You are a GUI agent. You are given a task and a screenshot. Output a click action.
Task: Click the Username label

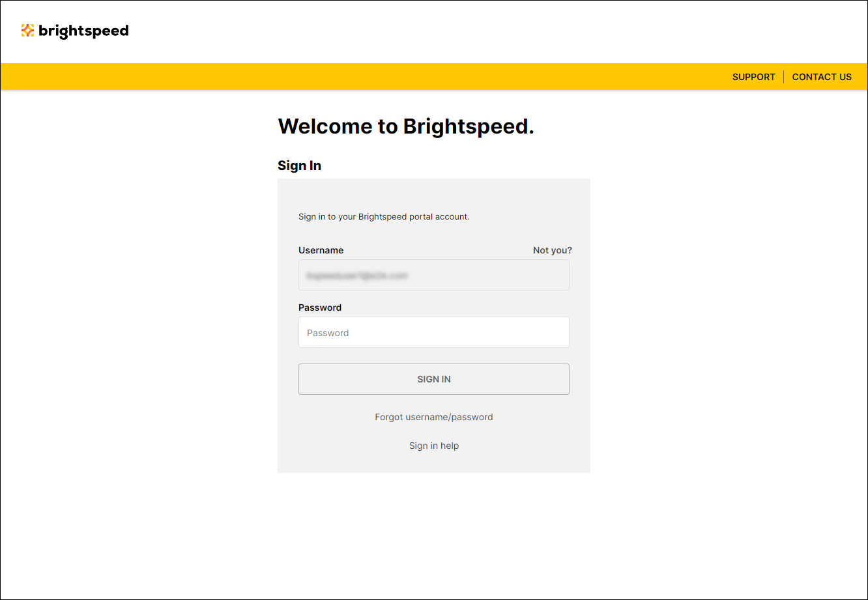(321, 250)
